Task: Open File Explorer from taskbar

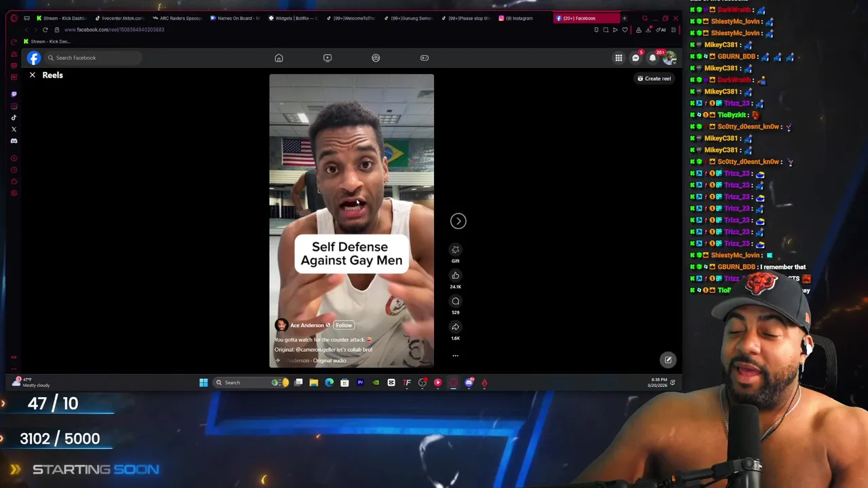Action: click(313, 383)
